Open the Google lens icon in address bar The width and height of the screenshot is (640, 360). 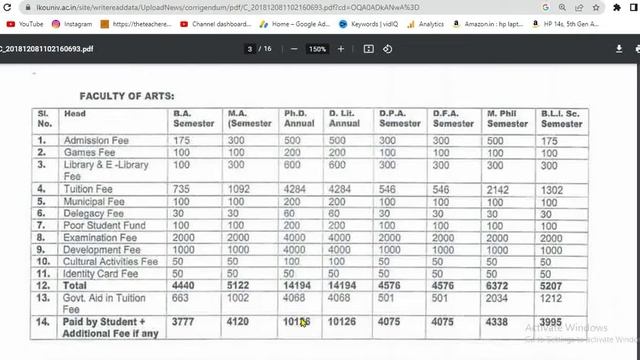545,7
